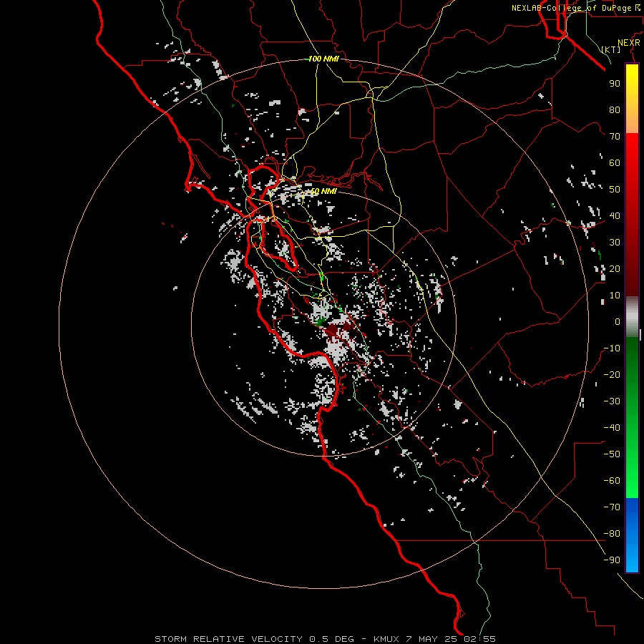The width and height of the screenshot is (644, 644).
Task: Click the 90 knot scale value
Action: click(x=615, y=84)
